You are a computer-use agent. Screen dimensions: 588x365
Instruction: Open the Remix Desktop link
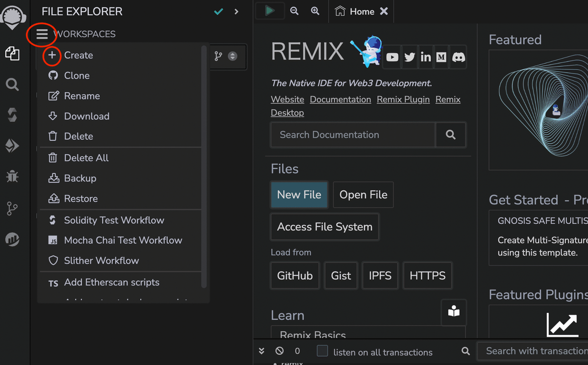(x=366, y=106)
